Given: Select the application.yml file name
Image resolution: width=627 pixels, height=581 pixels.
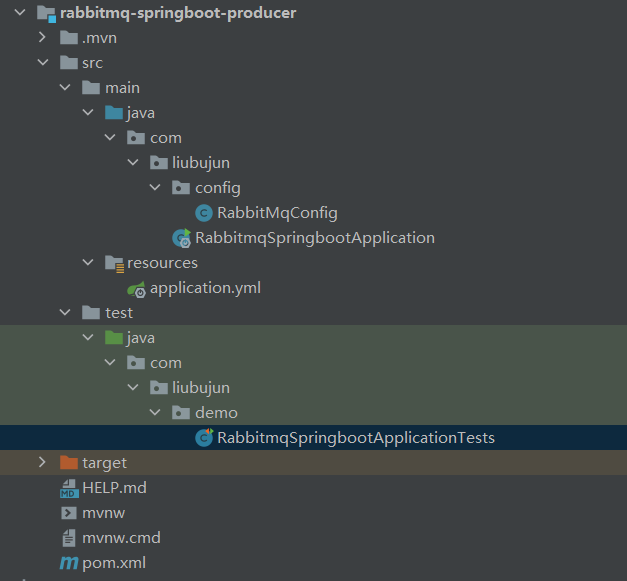Looking at the screenshot, I should [x=205, y=288].
